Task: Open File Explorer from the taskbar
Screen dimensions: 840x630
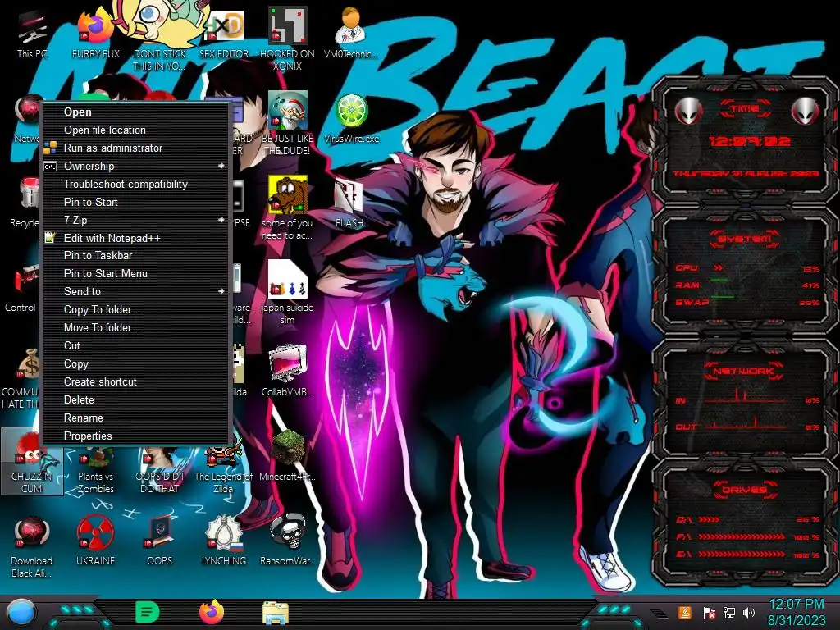Action: pyautogui.click(x=276, y=614)
